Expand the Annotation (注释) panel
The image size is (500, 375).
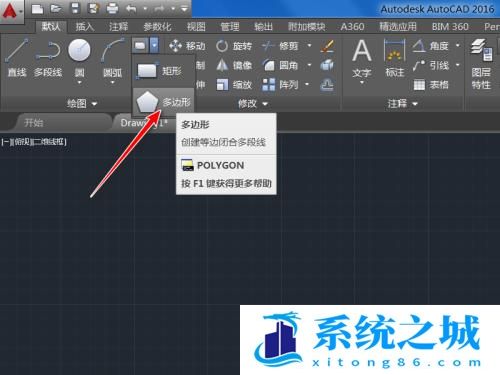402,104
